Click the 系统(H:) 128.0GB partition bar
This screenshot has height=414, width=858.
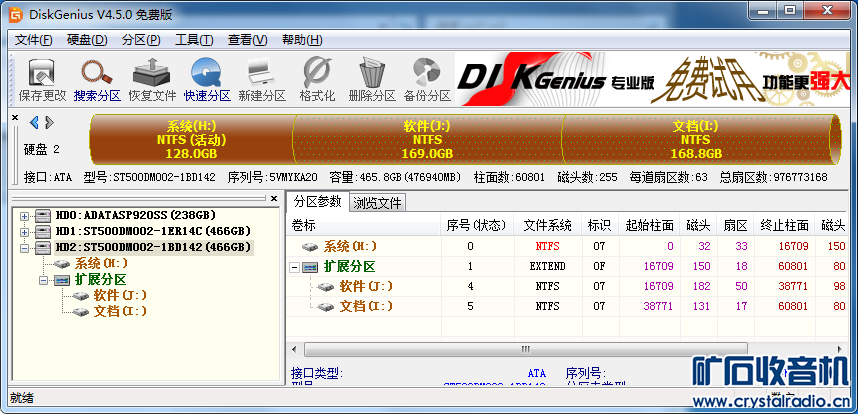(192, 140)
